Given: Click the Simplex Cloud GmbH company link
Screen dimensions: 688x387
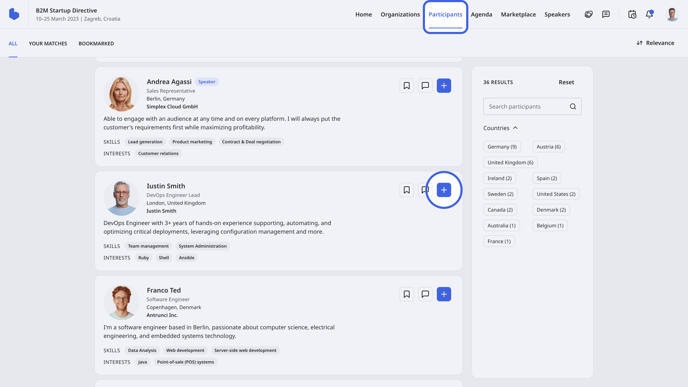Looking at the screenshot, I should [x=172, y=107].
